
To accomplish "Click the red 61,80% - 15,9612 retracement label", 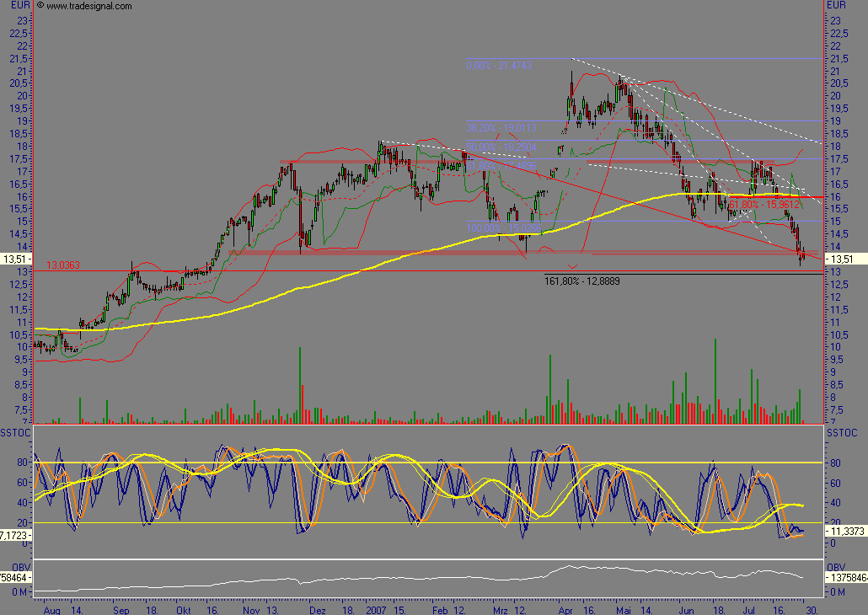I will (x=764, y=204).
